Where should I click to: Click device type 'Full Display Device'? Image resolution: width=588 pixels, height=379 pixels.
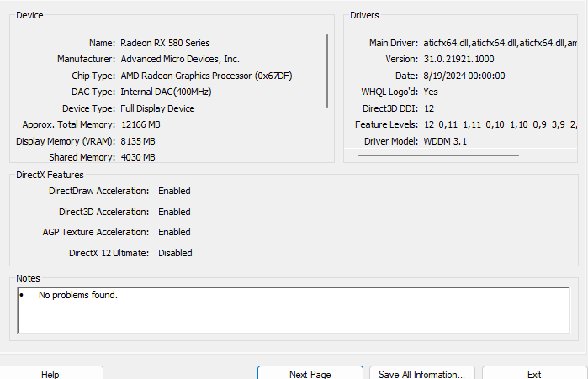click(157, 108)
